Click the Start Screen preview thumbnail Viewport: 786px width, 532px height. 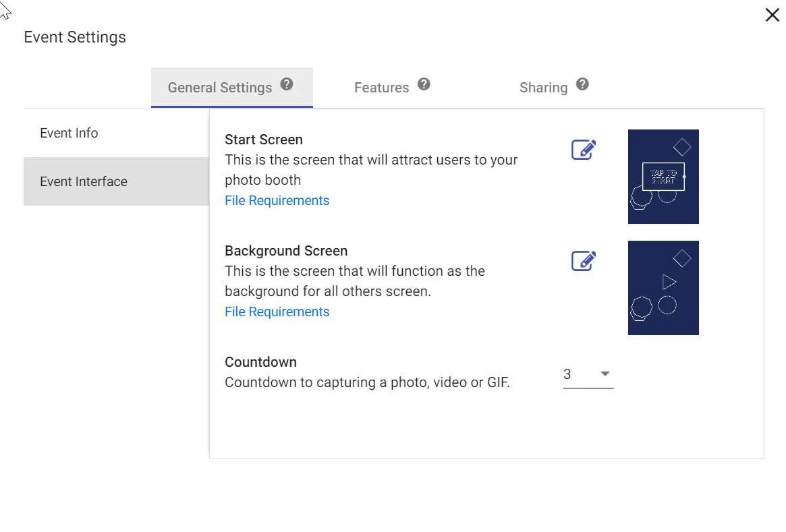click(663, 177)
